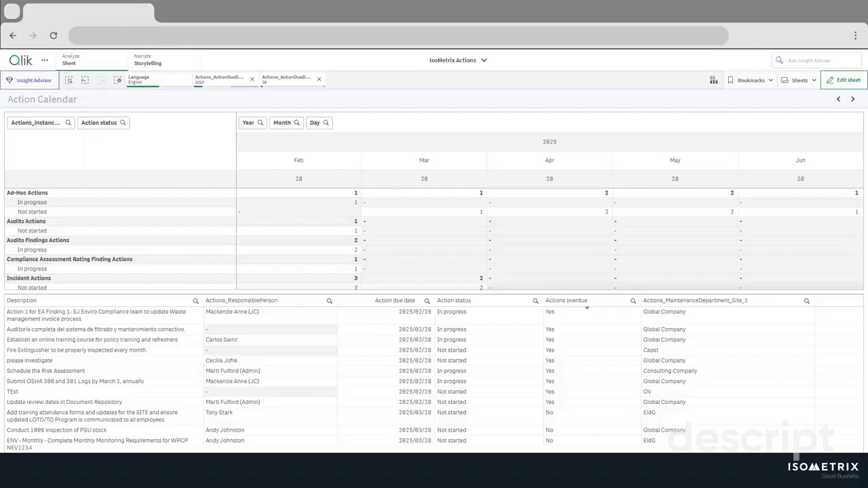The height and width of the screenshot is (488, 868).
Task: Sort by Actions_ResponsiblePerson column header
Action: (x=241, y=300)
